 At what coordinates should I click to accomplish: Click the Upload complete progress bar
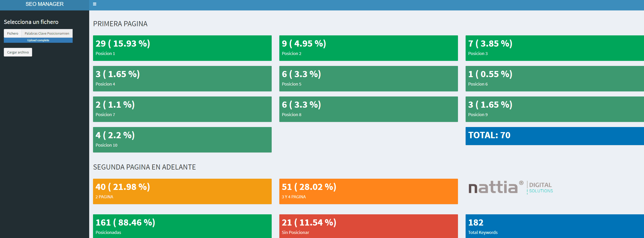point(38,40)
